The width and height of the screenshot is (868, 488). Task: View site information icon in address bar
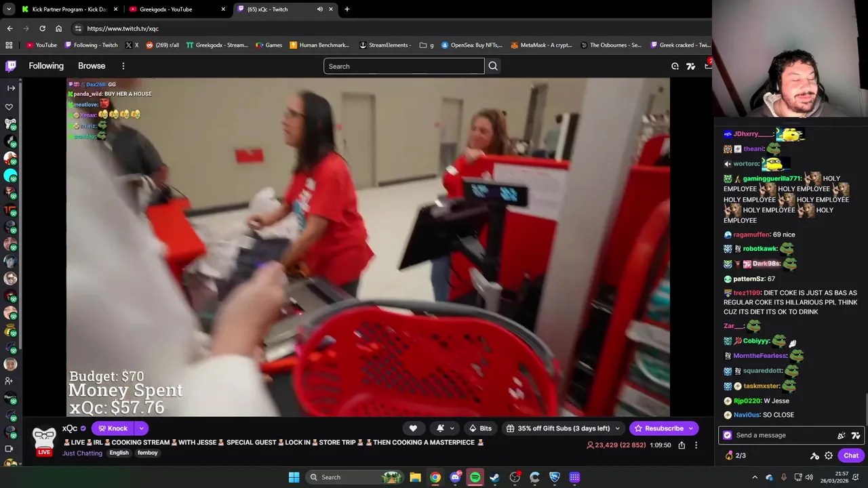(78, 28)
